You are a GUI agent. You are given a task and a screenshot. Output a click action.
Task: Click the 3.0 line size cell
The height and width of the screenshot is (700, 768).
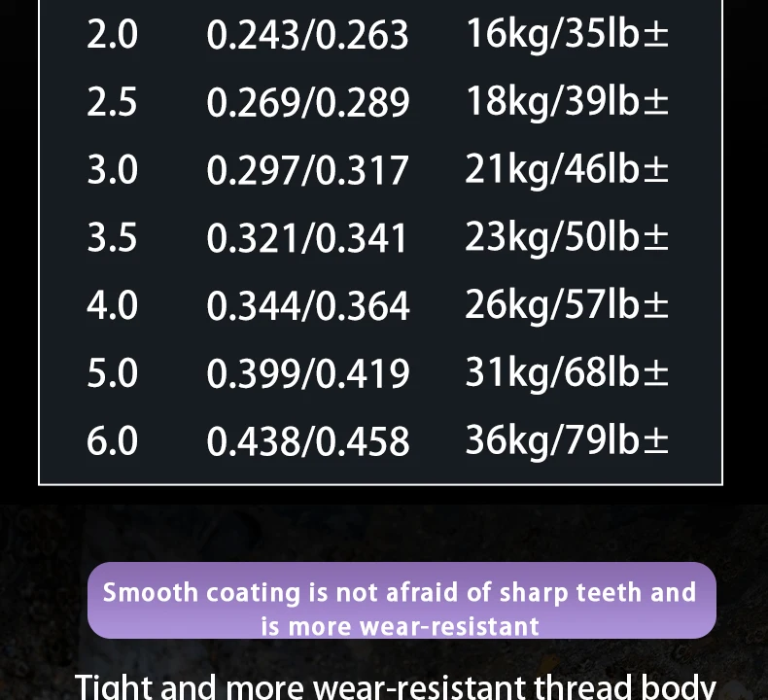click(x=112, y=170)
